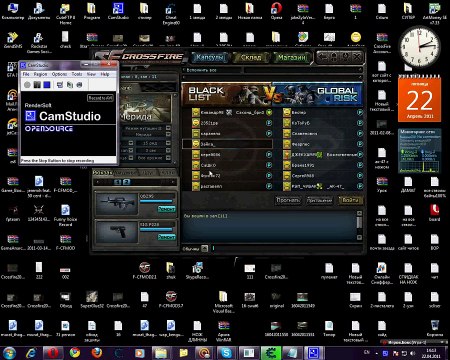Click the yellow button right of Приглашение

(x=350, y=200)
